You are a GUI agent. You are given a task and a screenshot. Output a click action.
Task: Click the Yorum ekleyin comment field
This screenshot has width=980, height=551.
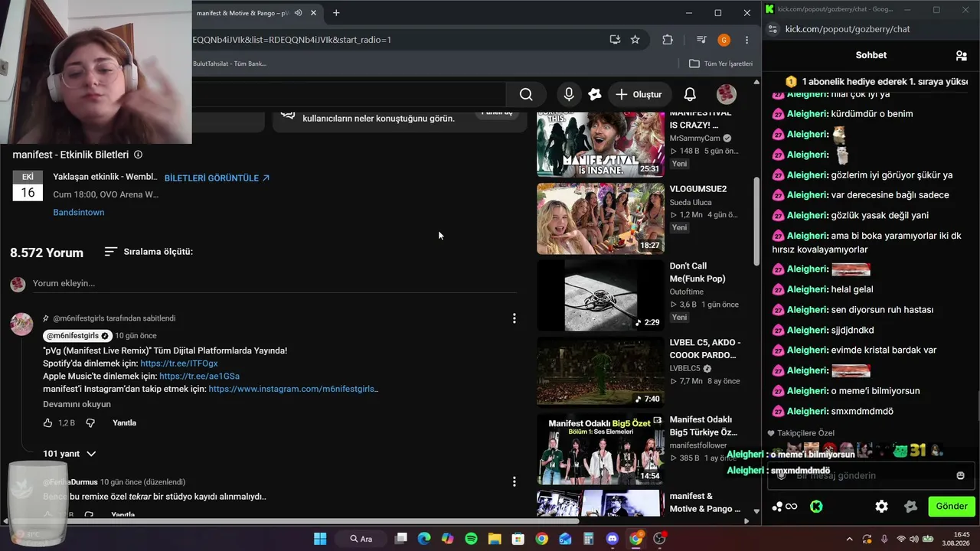coord(274,283)
